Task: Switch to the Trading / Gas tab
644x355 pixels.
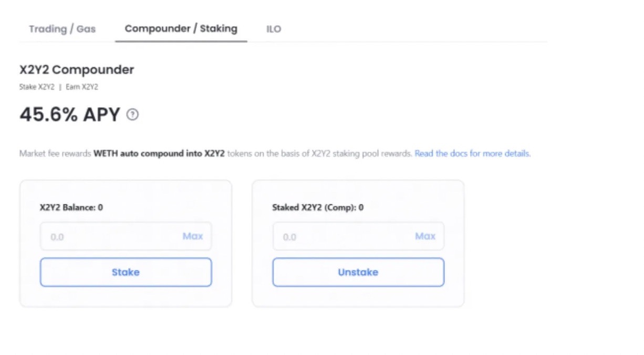Action: pos(63,29)
